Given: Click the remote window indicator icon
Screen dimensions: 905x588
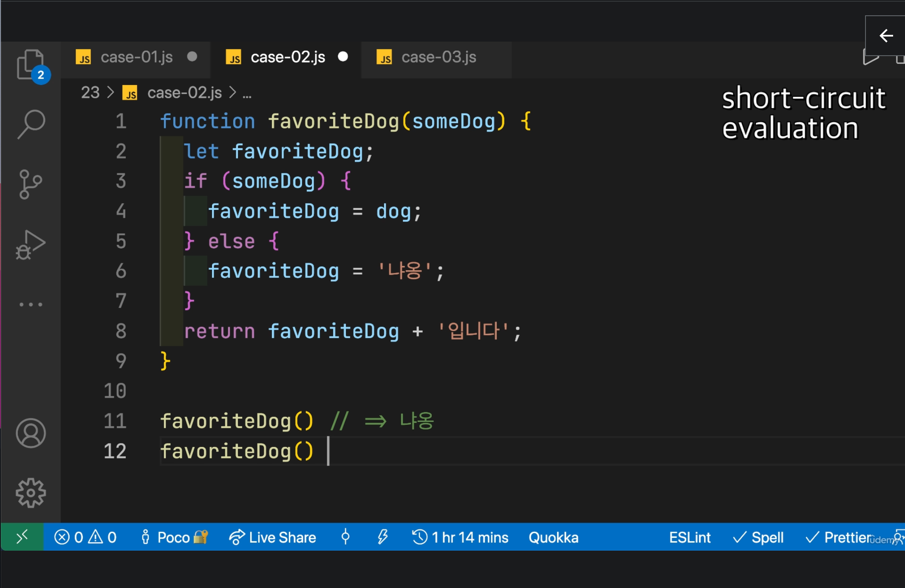Looking at the screenshot, I should click(22, 537).
